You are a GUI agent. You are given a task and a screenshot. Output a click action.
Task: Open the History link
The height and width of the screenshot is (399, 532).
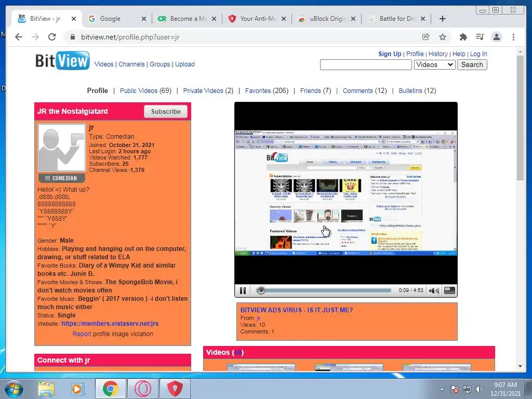pyautogui.click(x=438, y=54)
